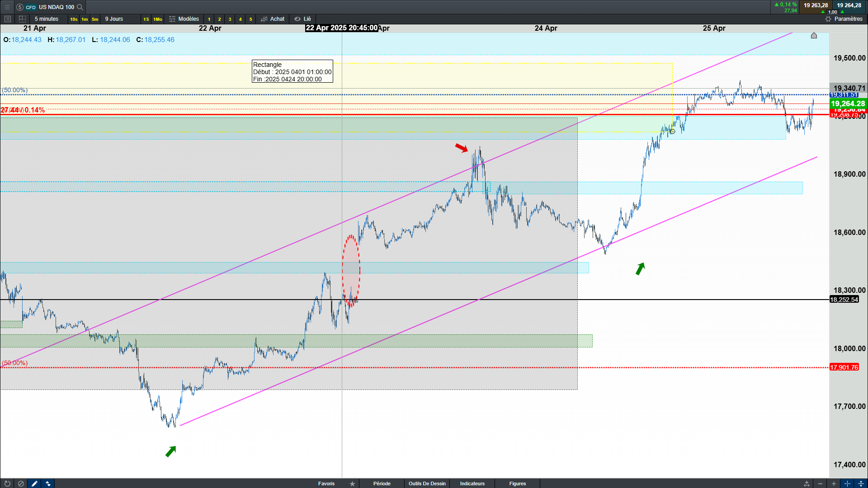Click the sell price 19 263,28
The height and width of the screenshot is (488, 868).
click(816, 5)
